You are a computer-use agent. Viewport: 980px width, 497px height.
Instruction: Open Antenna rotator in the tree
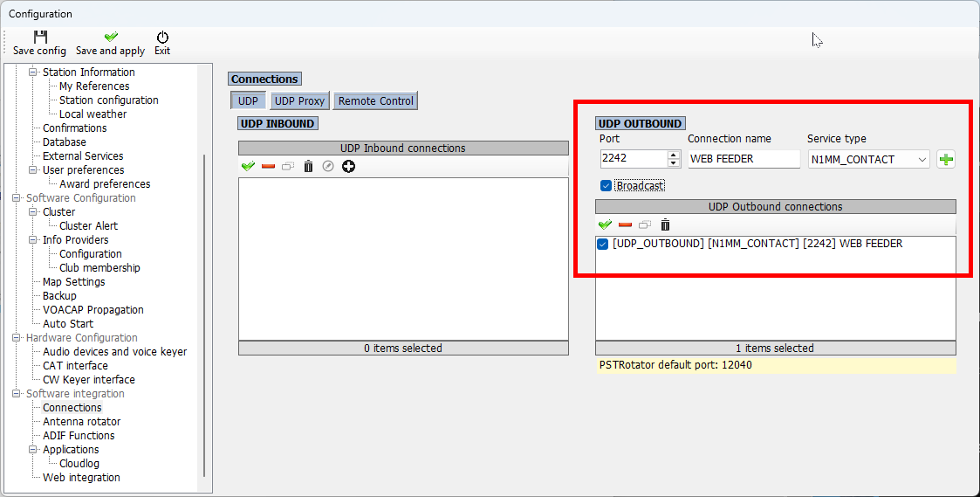pyautogui.click(x=82, y=422)
